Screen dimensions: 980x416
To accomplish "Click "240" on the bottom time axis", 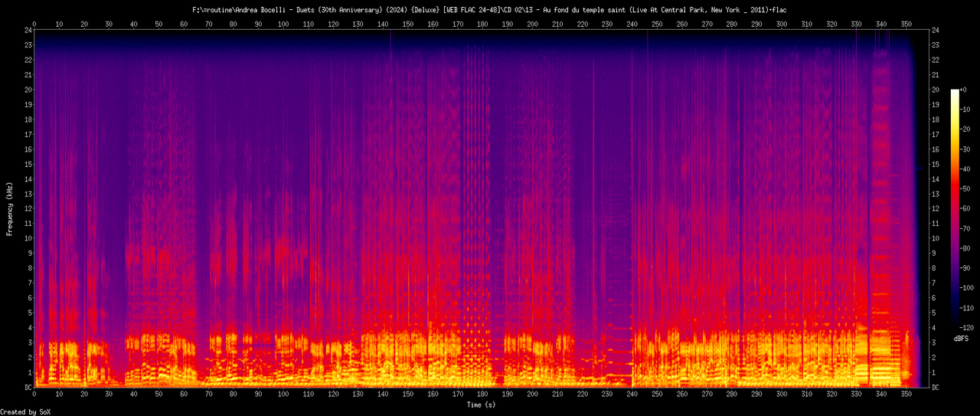I will pos(632,395).
